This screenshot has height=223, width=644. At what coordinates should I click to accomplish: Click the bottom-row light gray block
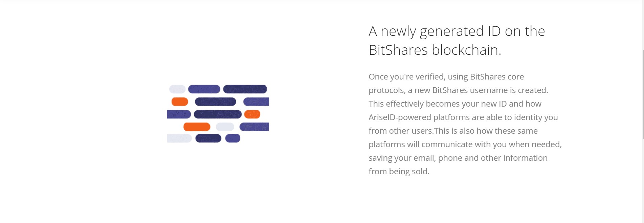(179, 138)
